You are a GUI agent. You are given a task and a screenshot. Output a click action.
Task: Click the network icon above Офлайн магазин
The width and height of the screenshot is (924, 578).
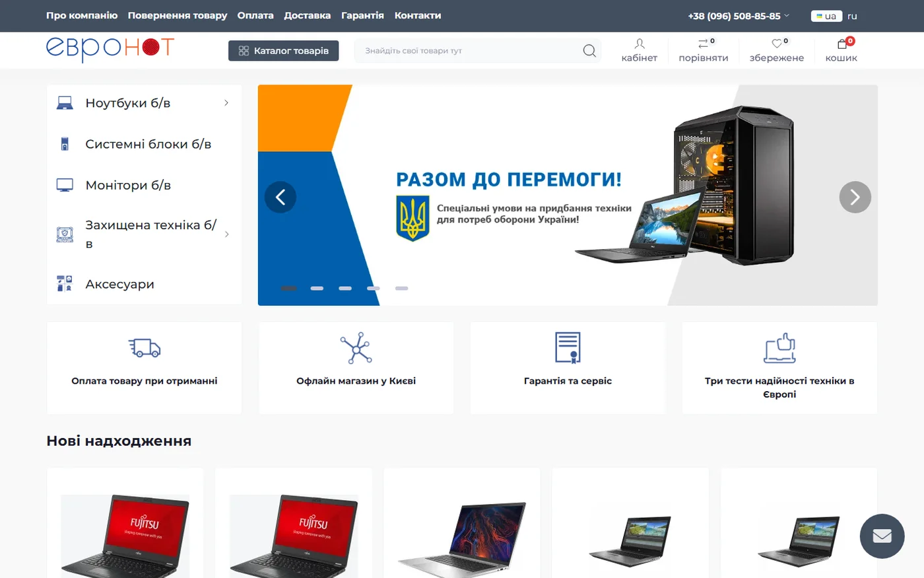(356, 348)
